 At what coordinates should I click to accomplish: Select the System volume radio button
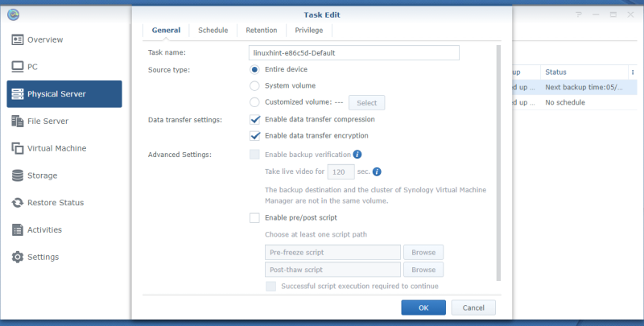point(254,86)
